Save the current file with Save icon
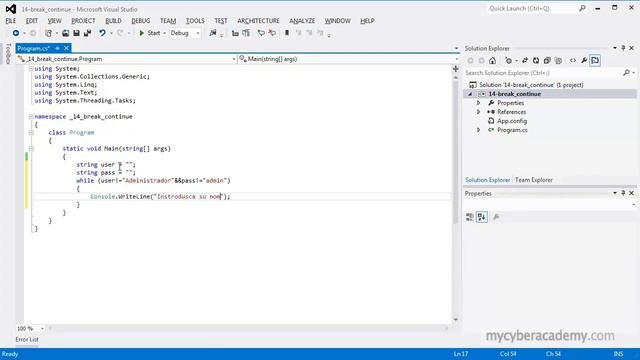This screenshot has width=640, height=360. click(76, 33)
